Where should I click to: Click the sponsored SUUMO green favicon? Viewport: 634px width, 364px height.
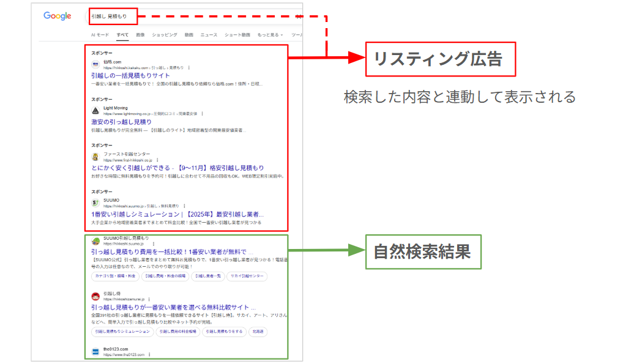tap(95, 202)
